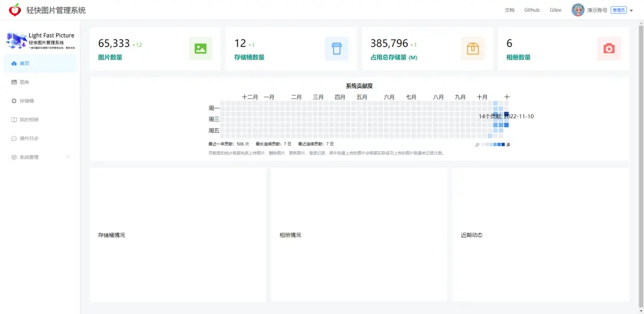Go to 首页 menu item
Viewport: 644px width, 314px height.
40,64
